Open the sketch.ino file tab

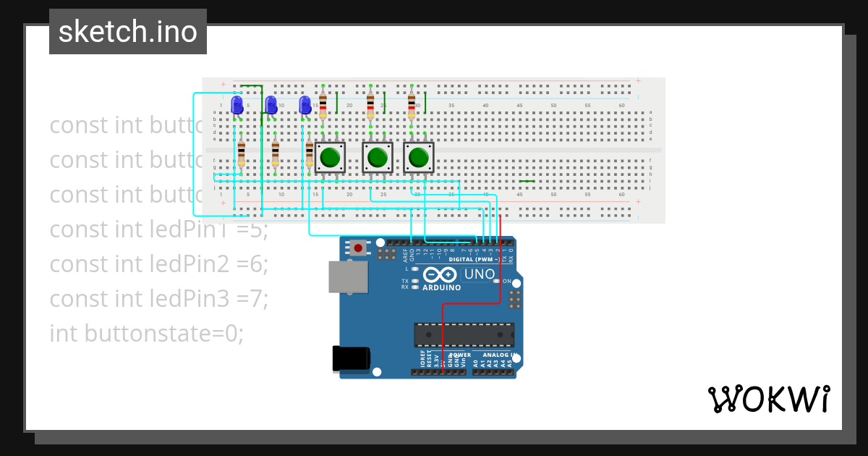point(128,32)
